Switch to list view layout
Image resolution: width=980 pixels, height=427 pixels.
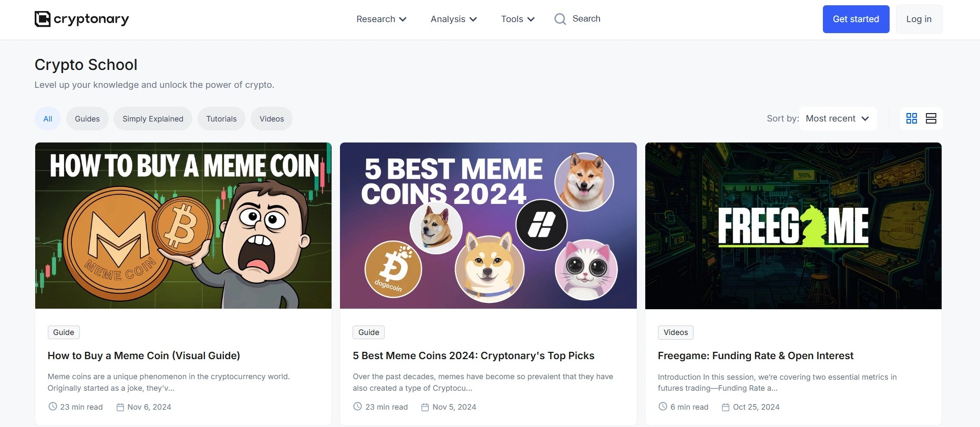pos(931,119)
